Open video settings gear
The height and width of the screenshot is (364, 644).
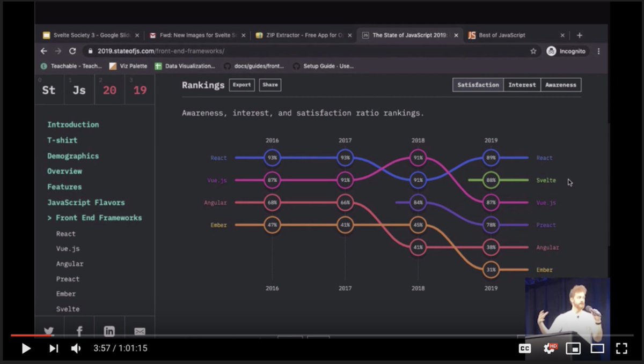(x=550, y=348)
